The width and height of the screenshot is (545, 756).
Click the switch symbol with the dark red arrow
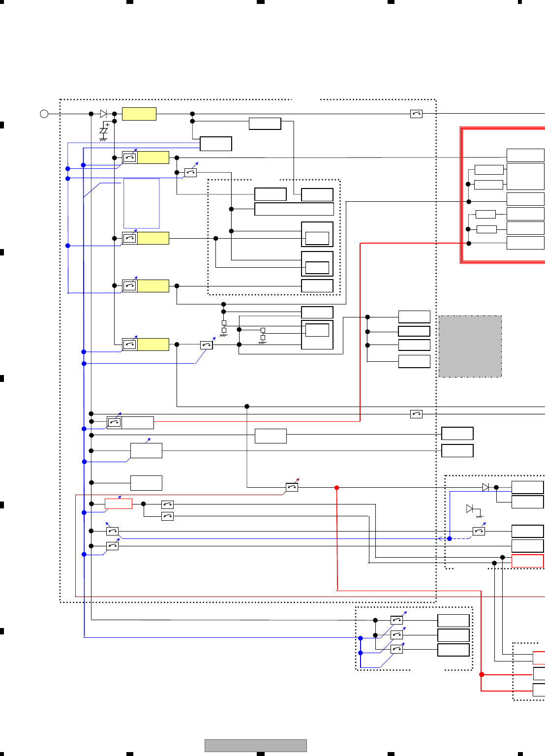tap(292, 487)
